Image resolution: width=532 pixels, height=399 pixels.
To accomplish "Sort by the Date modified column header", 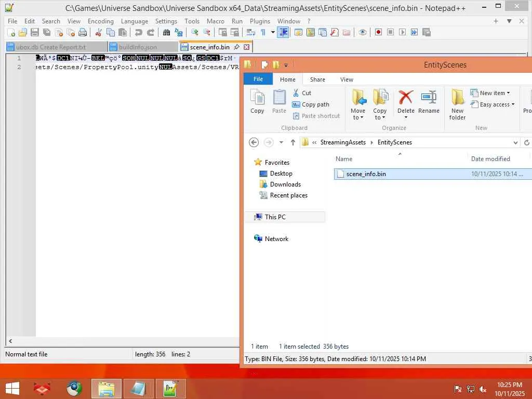I will click(x=490, y=159).
